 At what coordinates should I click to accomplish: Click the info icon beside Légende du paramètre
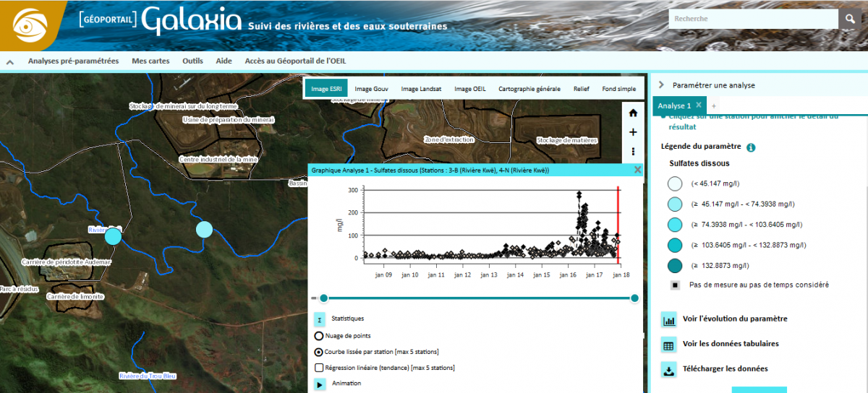tap(751, 147)
